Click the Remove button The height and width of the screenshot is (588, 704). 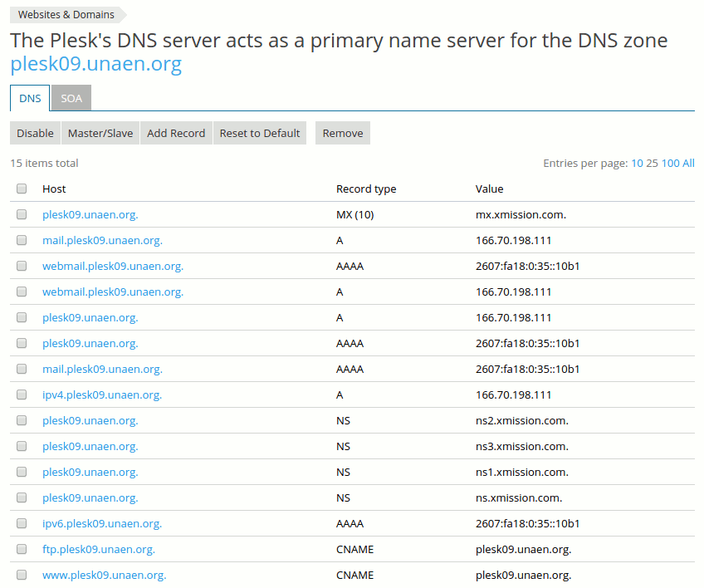point(343,133)
